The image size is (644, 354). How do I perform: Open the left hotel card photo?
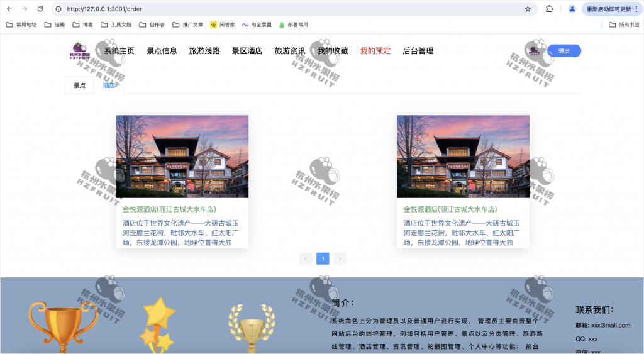point(182,157)
